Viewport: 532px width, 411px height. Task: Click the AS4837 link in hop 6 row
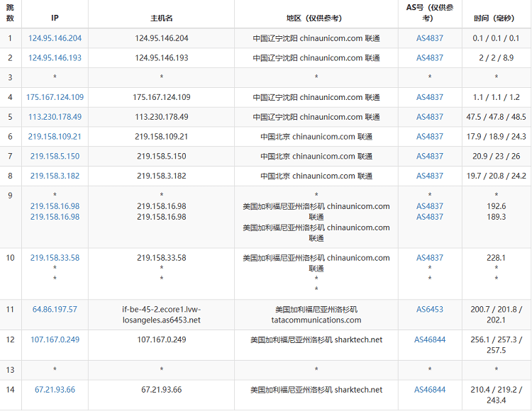click(x=429, y=137)
